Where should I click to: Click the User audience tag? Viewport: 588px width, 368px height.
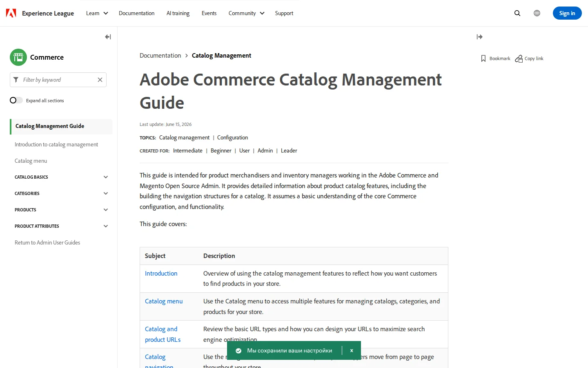[x=244, y=151]
